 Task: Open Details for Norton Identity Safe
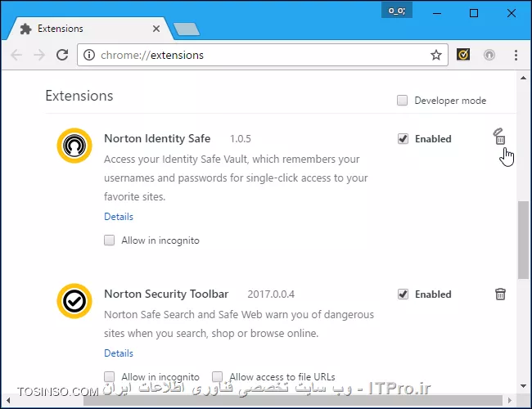(119, 217)
